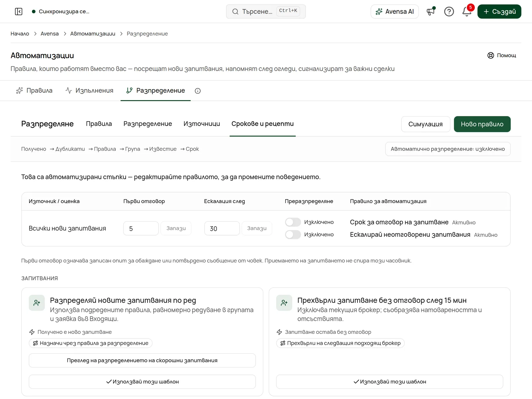Open Ескалирай неотговорени запитвания rule
Screen dimensions: 532x399
[410, 234]
